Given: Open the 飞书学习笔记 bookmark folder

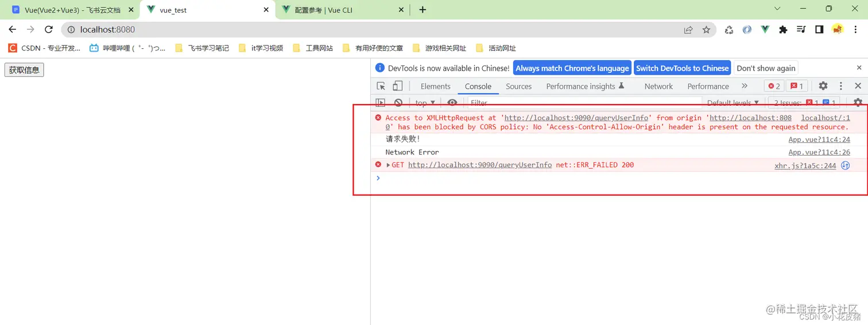Looking at the screenshot, I should 202,48.
